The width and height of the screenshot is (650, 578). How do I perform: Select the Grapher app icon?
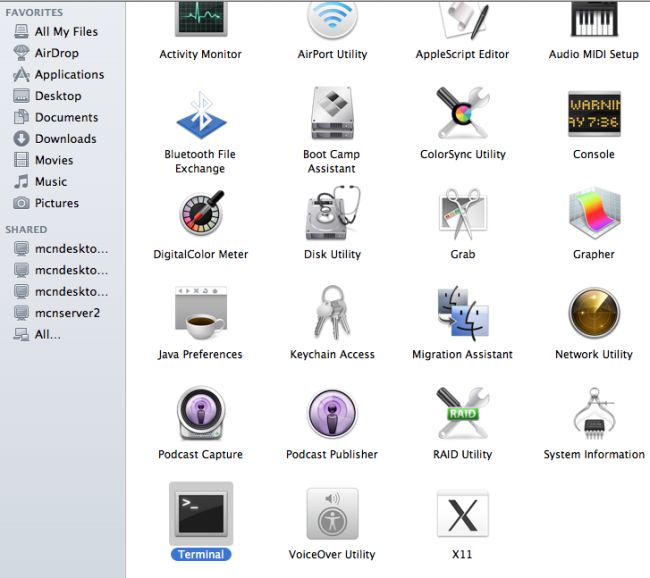pyautogui.click(x=595, y=213)
